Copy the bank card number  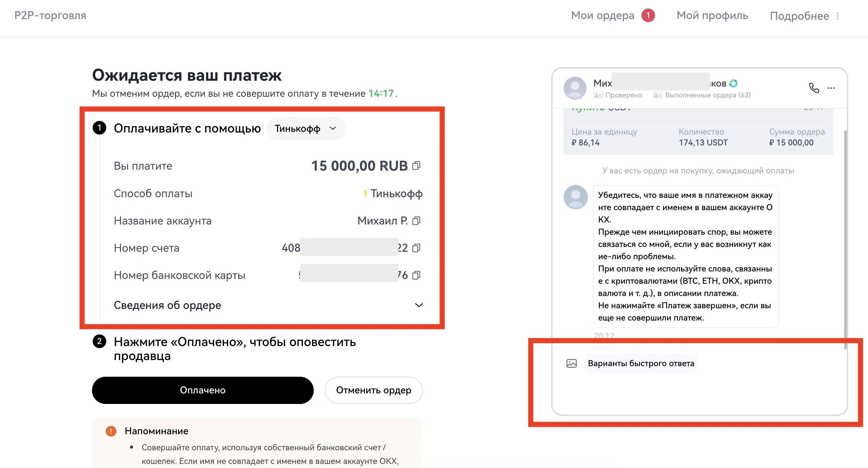click(x=416, y=275)
